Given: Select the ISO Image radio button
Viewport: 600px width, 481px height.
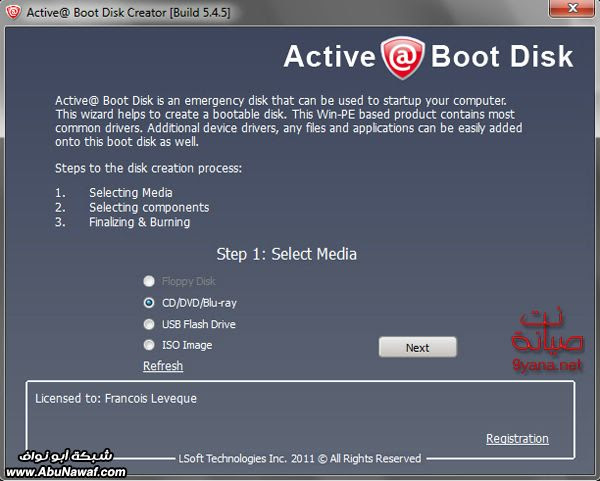Looking at the screenshot, I should point(149,345).
